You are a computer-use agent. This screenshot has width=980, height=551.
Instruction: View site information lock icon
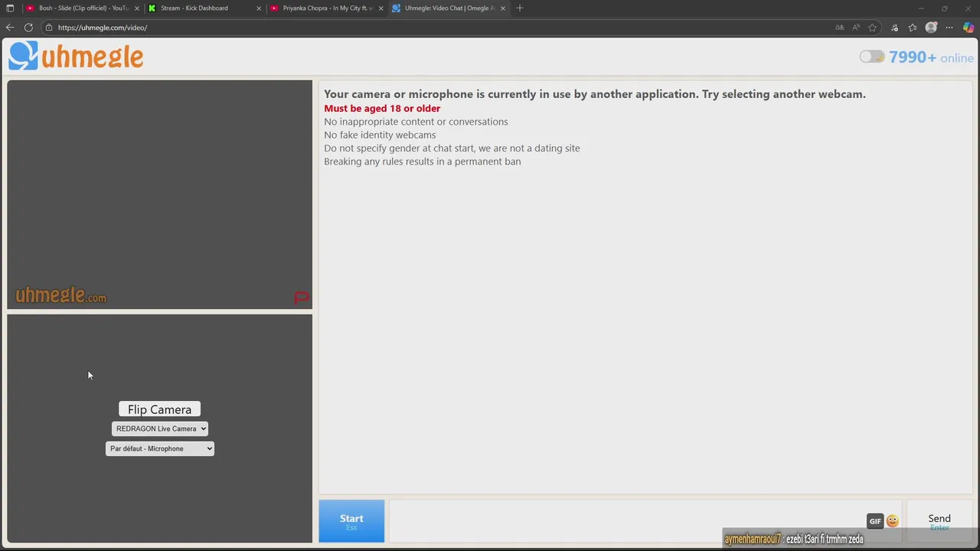pos(48,28)
